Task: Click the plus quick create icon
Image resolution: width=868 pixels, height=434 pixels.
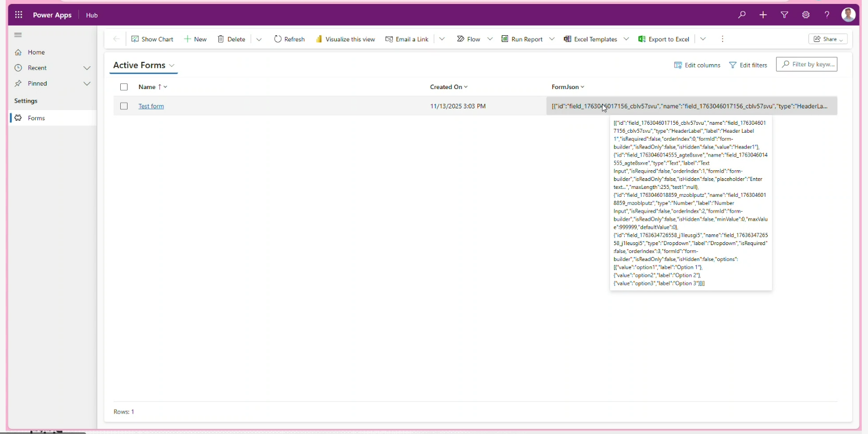Action: pyautogui.click(x=763, y=15)
